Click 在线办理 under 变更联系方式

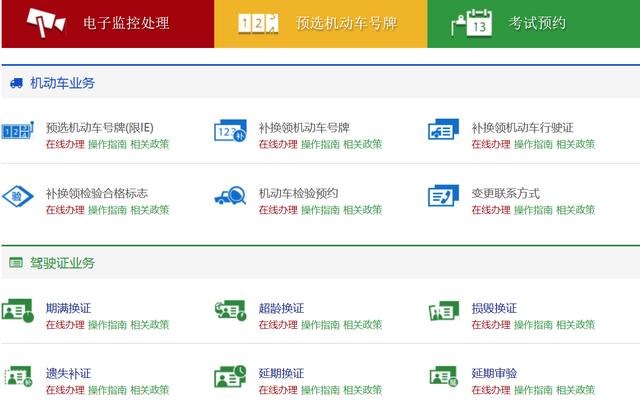coord(491,210)
